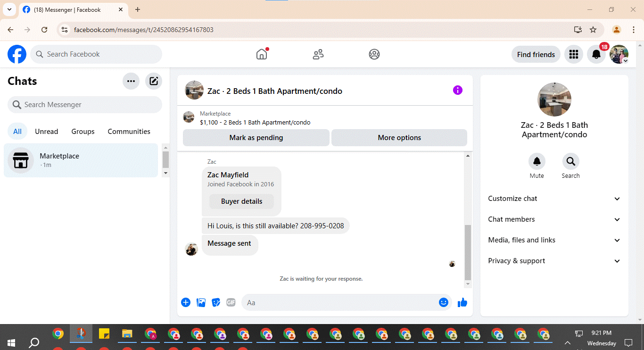Image resolution: width=644 pixels, height=350 pixels.
Task: Search in conversation using the magnifier icon
Action: 571,161
